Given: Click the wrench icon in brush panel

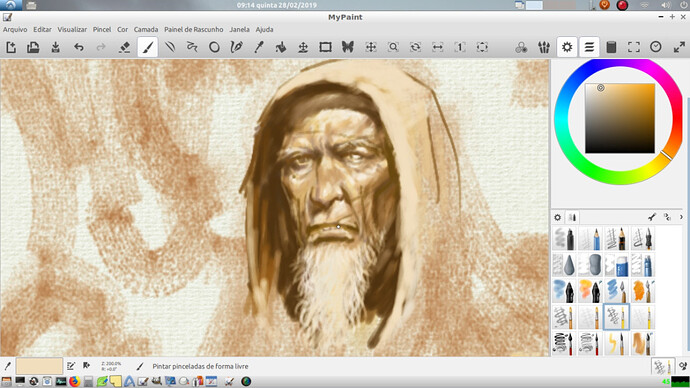Looking at the screenshot, I should [x=652, y=217].
